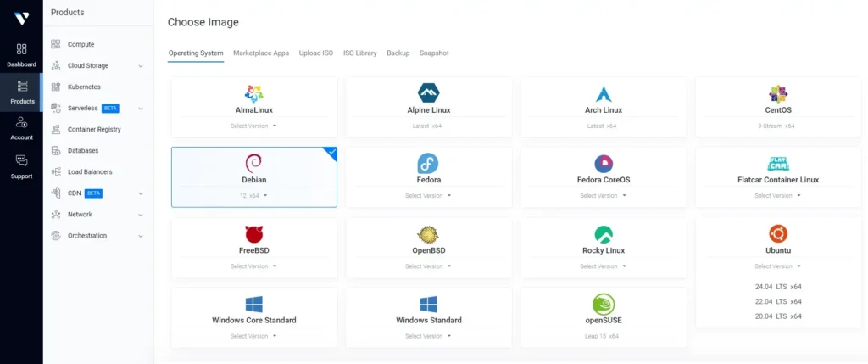Viewport: 868px width, 364px height.
Task: Click openSUSE Leap 15 x64 text
Action: tap(602, 336)
